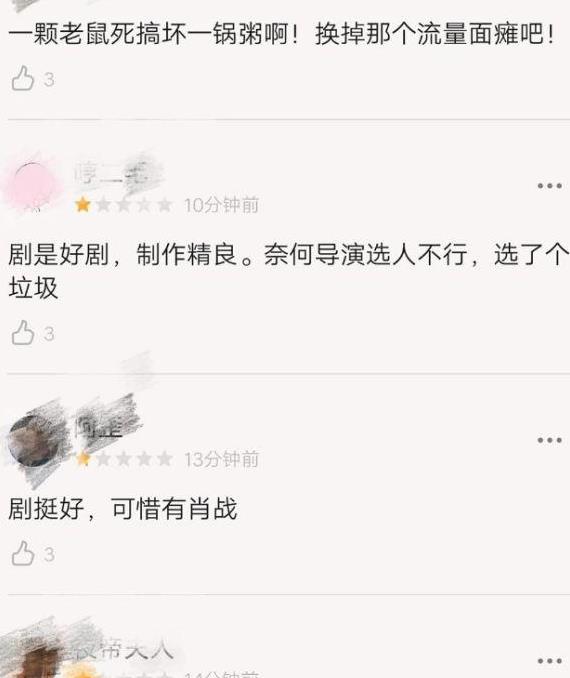Tap like count beside 肖战 comment's thumbs-up
Viewport: 570px width, 678px height.
pyautogui.click(x=49, y=554)
